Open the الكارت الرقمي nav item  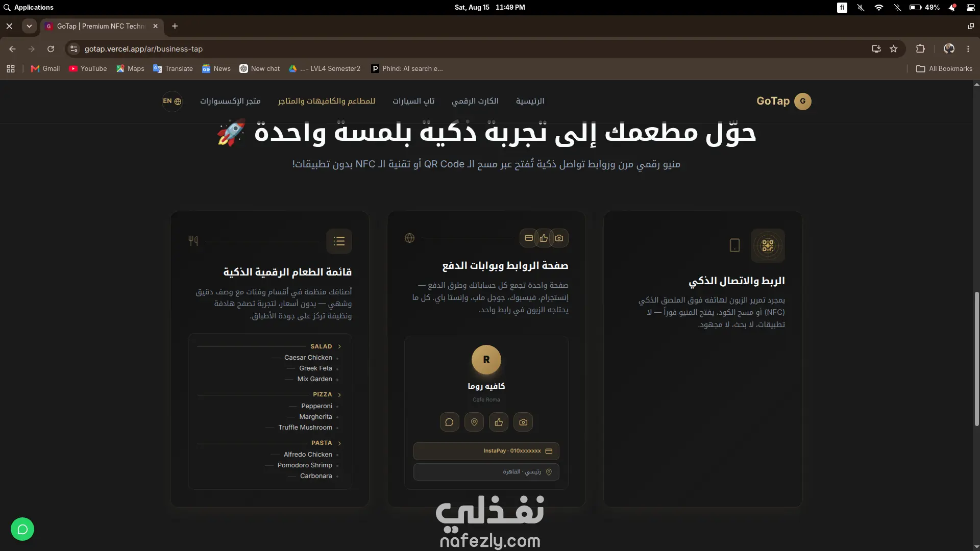point(475,101)
